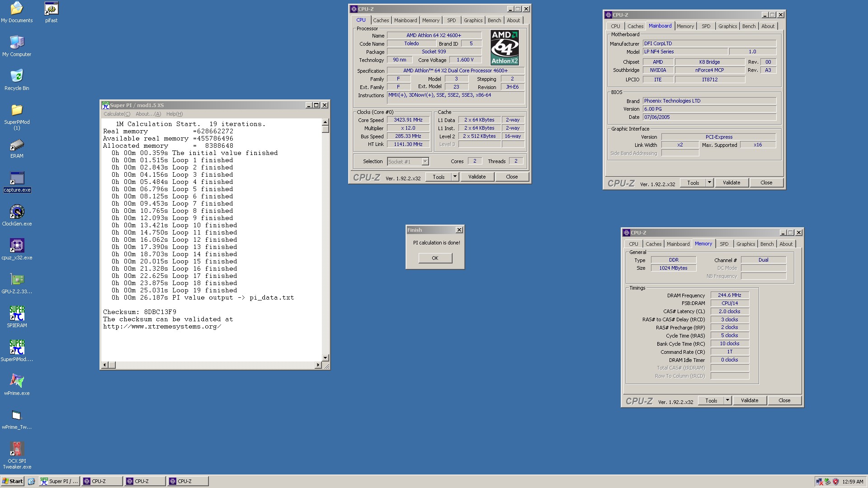Open Bench tab in CPU-Z CPU window
Image resolution: width=868 pixels, height=488 pixels.
[x=494, y=20]
